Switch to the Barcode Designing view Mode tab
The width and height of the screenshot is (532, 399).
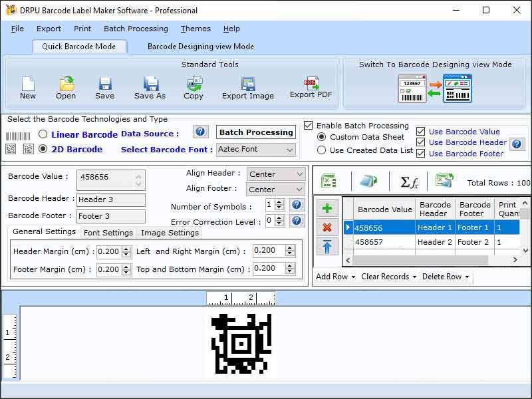point(199,47)
